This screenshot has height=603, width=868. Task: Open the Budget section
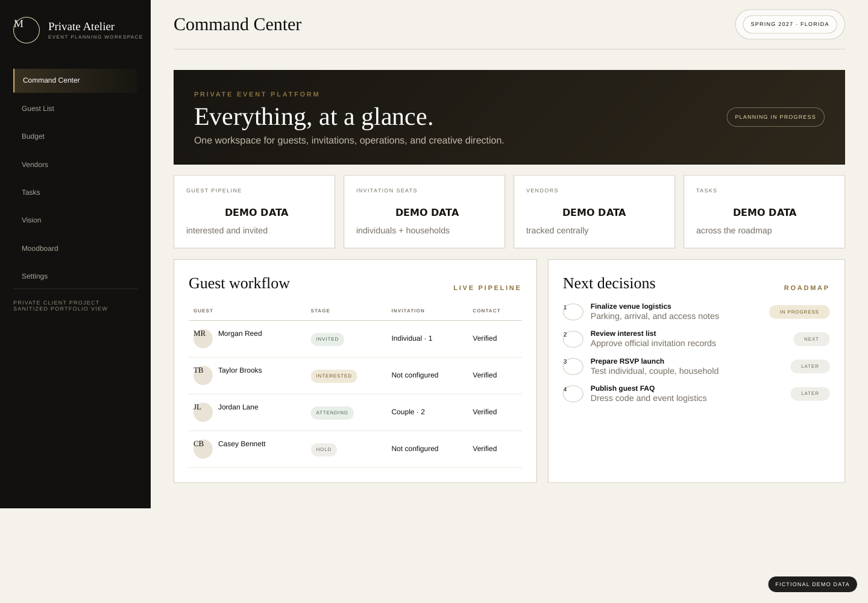coord(75,136)
